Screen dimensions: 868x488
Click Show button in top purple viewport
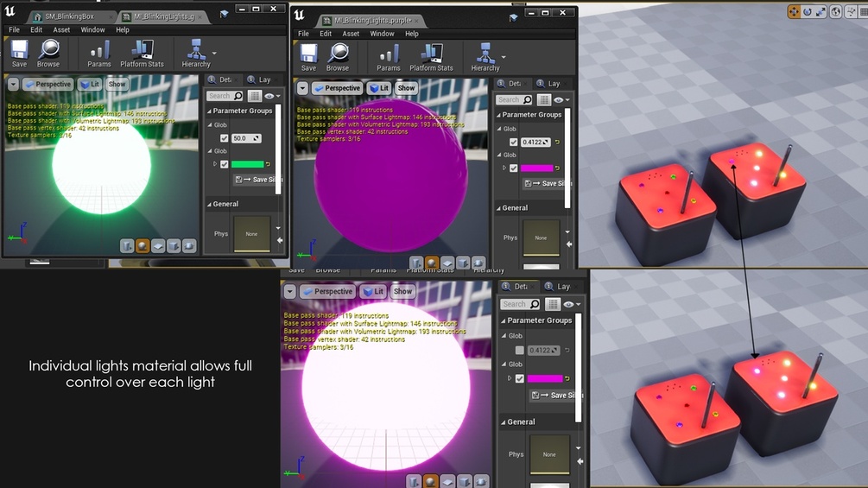coord(406,88)
